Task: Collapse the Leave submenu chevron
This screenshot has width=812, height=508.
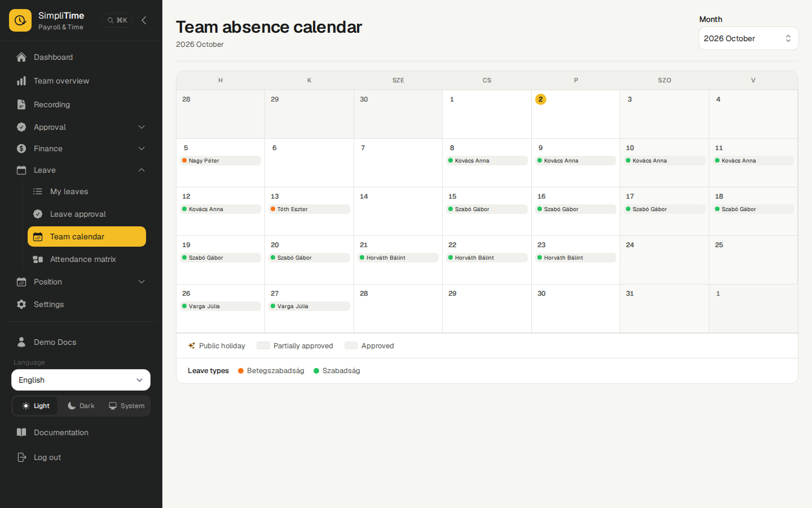Action: coord(142,170)
